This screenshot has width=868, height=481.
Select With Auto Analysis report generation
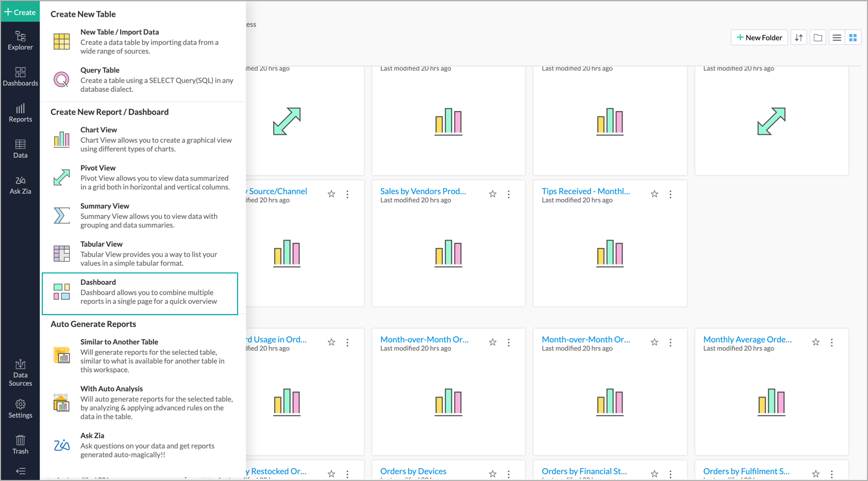point(111,388)
